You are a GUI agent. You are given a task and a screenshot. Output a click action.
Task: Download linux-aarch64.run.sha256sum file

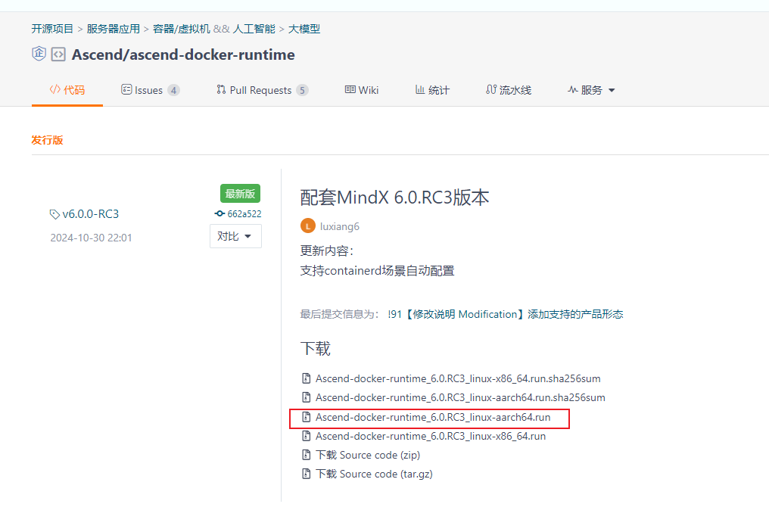click(x=460, y=397)
